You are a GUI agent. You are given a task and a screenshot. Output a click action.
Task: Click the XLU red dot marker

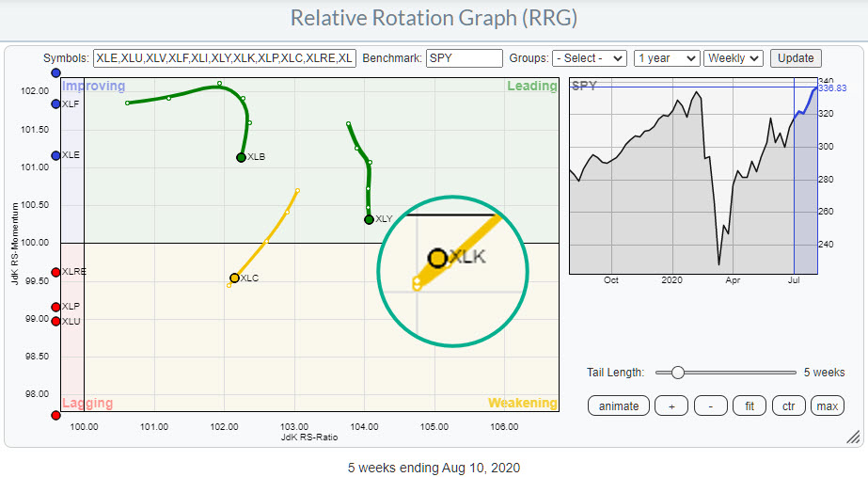pos(56,321)
